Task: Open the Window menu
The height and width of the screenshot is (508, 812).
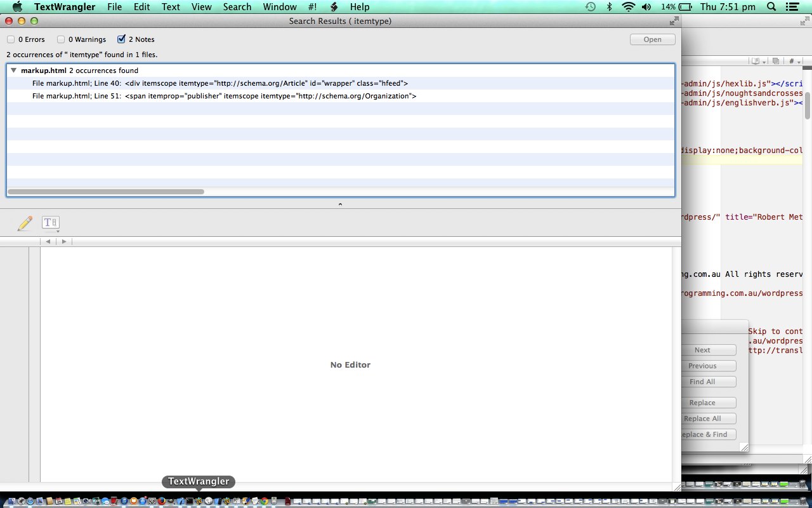Action: coord(280,7)
